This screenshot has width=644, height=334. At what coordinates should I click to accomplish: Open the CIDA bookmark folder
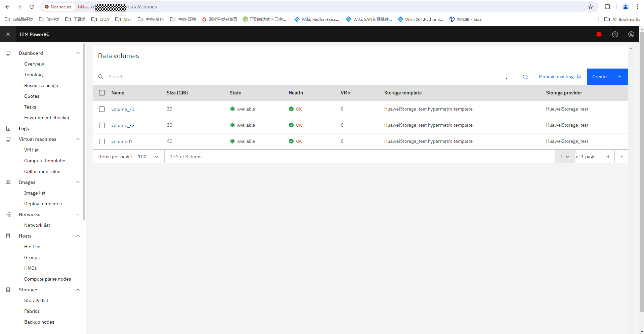point(100,19)
